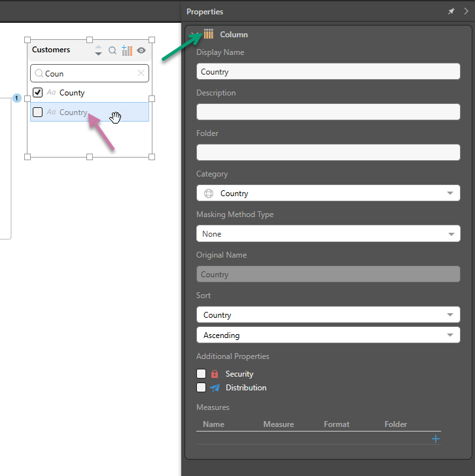Check the Country column checkbox

(38, 112)
